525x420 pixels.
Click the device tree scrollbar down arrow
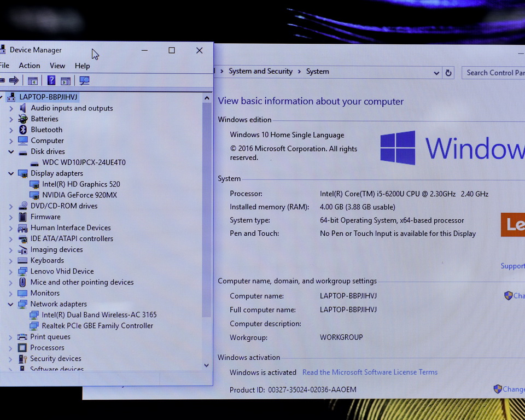point(206,365)
